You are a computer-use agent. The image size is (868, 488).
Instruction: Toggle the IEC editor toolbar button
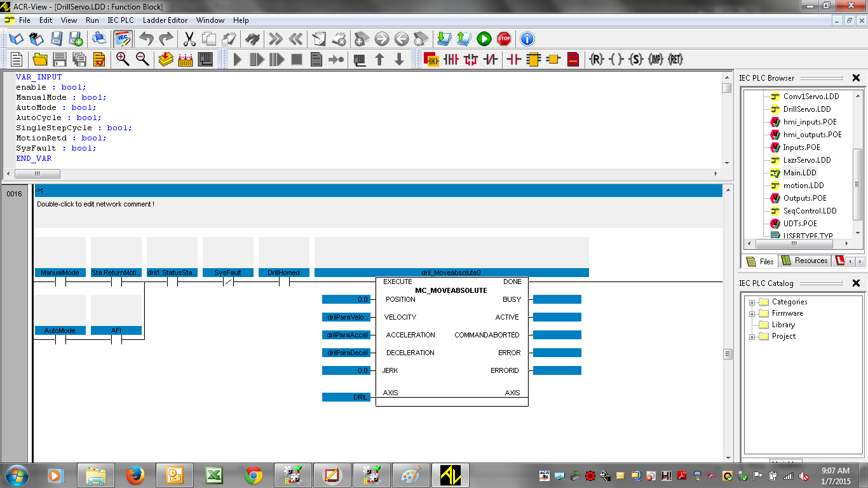pyautogui.click(x=123, y=39)
